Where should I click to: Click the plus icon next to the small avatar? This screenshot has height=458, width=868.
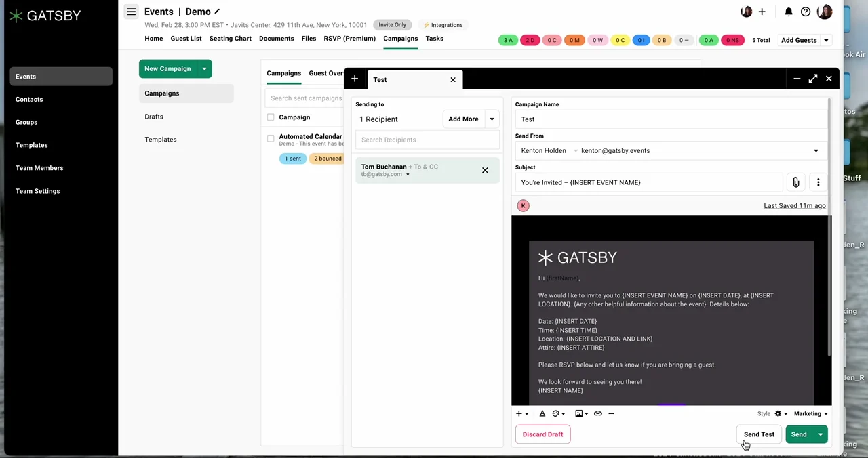click(x=762, y=12)
